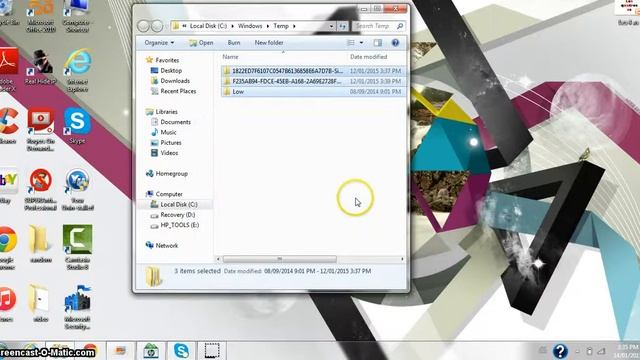Click the refresh button next to address bar
The height and width of the screenshot is (360, 640).
coord(342,26)
